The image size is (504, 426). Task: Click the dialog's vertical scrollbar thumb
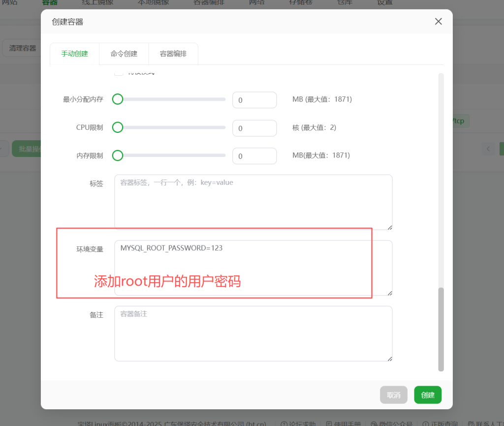(441, 329)
